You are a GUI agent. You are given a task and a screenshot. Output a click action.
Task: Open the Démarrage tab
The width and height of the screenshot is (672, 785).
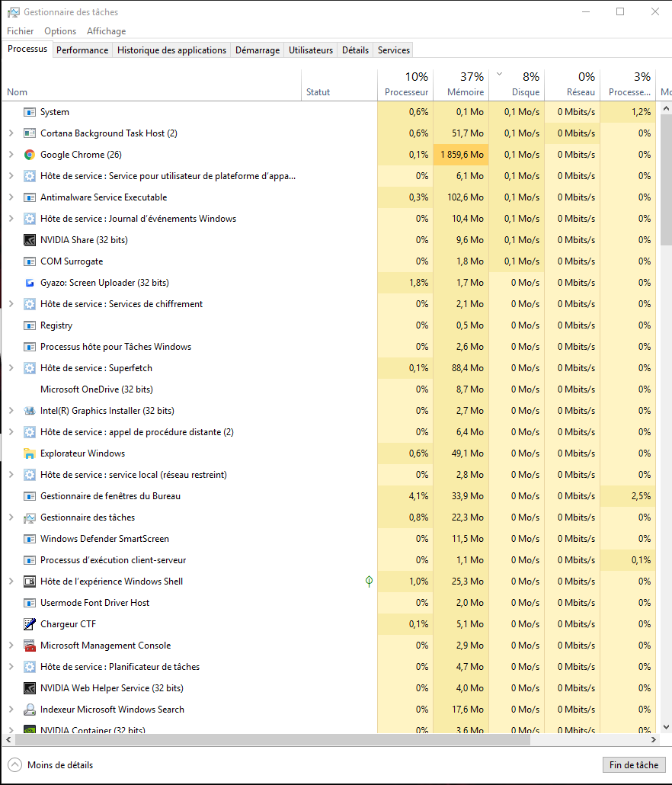(x=258, y=50)
